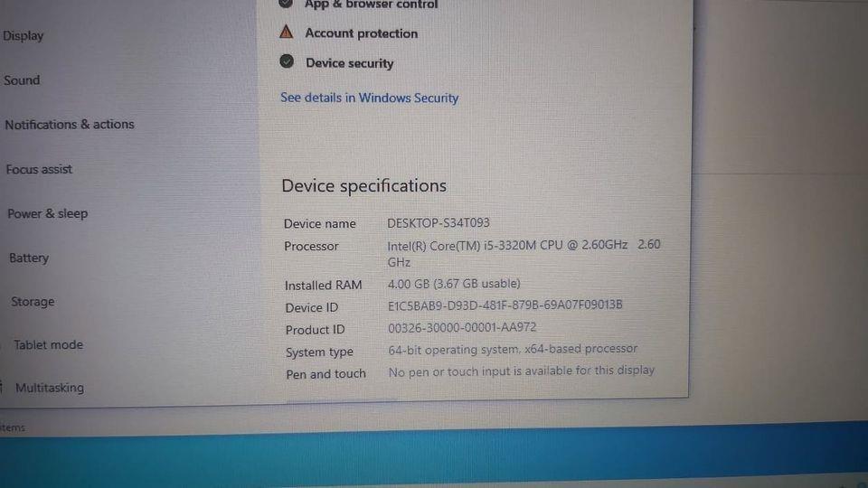Open Tablet mode settings
The width and height of the screenshot is (868, 488).
pos(48,344)
